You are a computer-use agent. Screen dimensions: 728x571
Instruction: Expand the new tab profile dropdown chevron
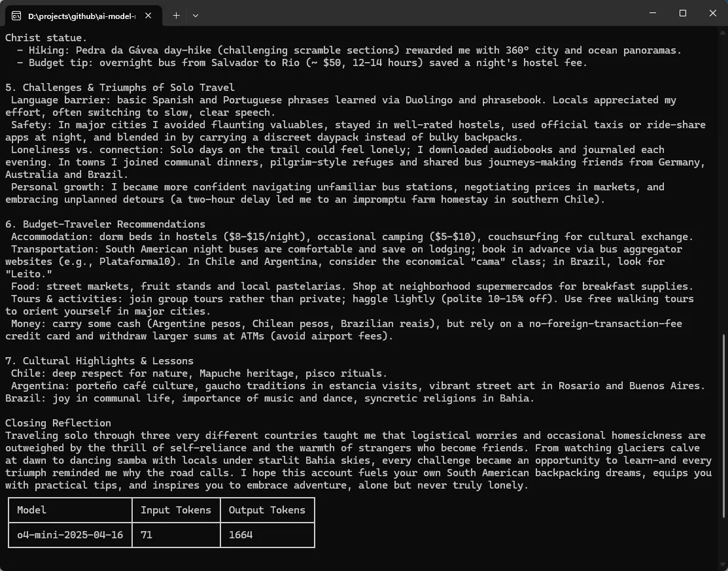pyautogui.click(x=196, y=15)
